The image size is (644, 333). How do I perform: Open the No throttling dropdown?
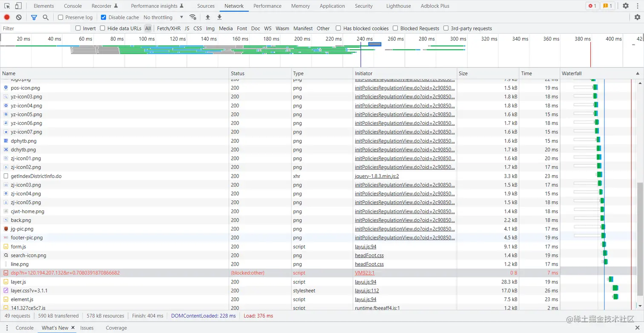pos(163,17)
